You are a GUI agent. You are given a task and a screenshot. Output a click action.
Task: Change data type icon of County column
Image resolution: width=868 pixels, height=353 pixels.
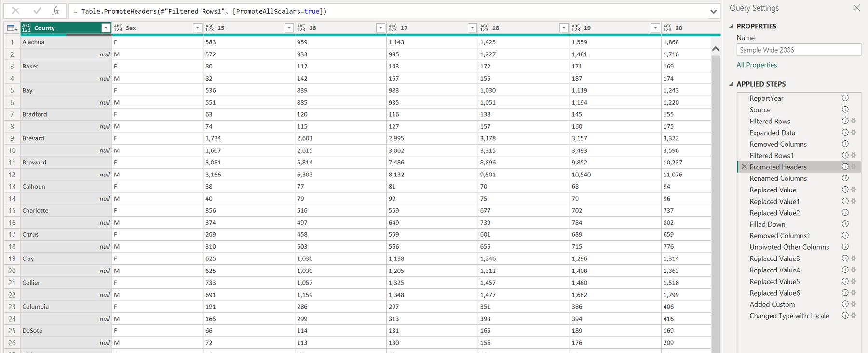tap(27, 28)
